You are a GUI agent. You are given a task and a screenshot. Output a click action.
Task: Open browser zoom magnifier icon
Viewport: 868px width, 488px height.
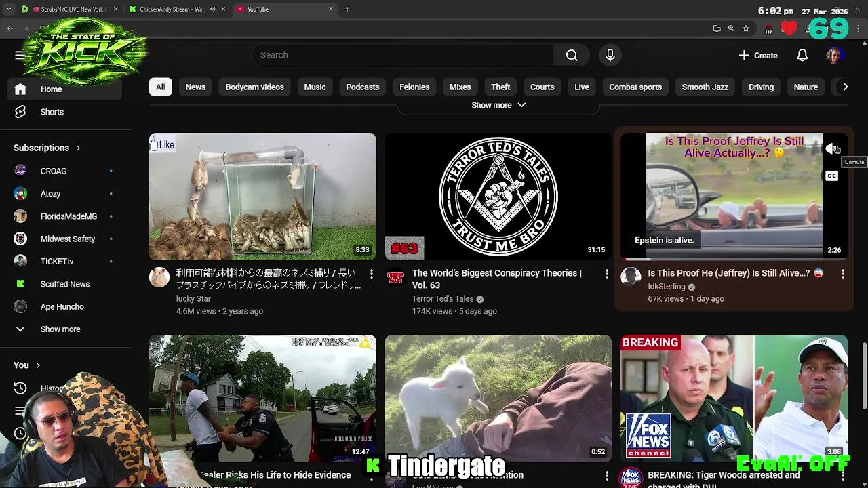(x=731, y=28)
